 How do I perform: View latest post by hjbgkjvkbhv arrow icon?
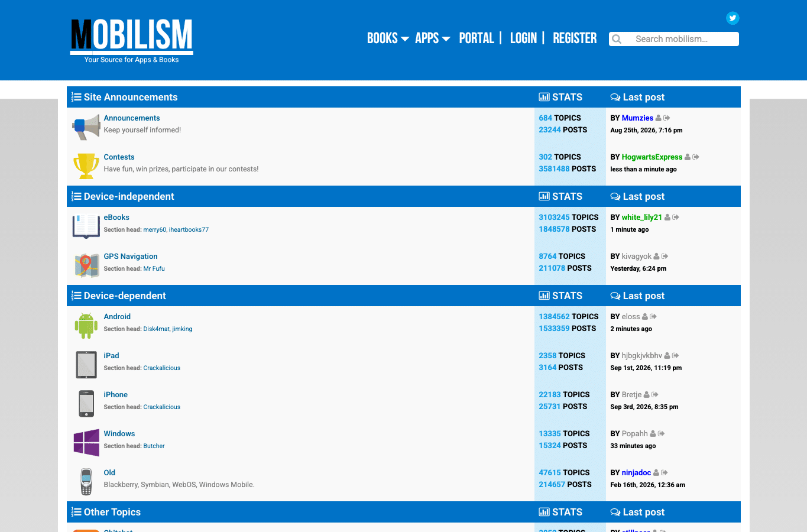[x=676, y=356]
